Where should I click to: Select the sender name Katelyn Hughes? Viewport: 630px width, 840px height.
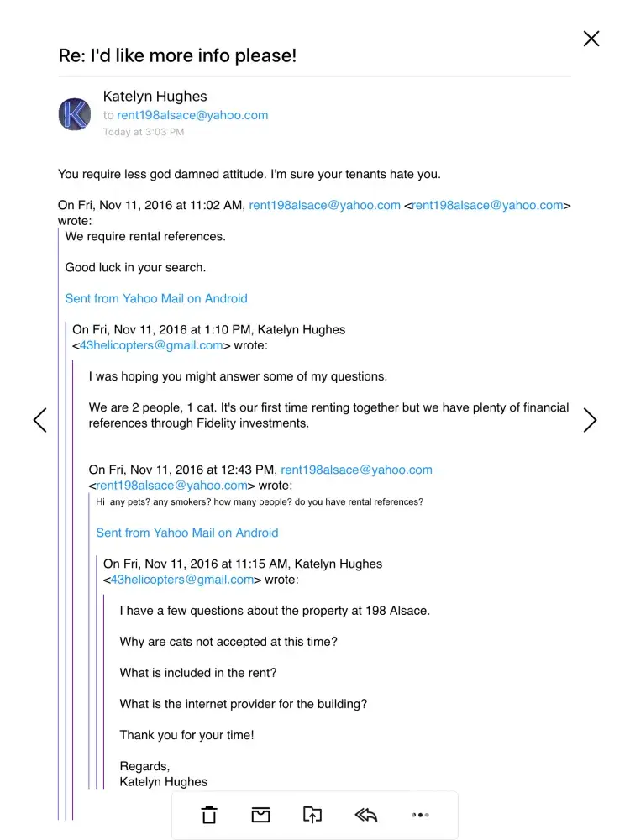pos(155,97)
